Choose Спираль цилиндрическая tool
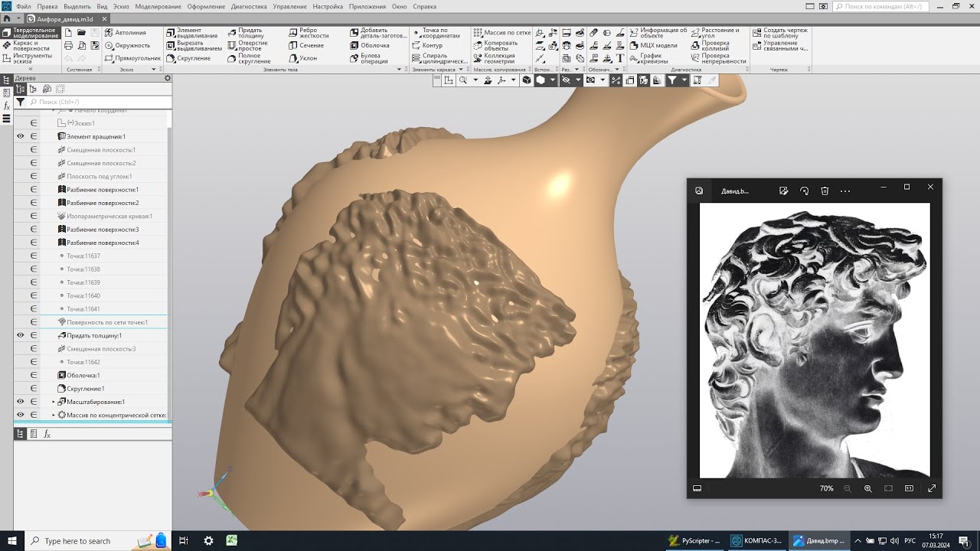Screen dimensions: 980x551 tap(439, 58)
